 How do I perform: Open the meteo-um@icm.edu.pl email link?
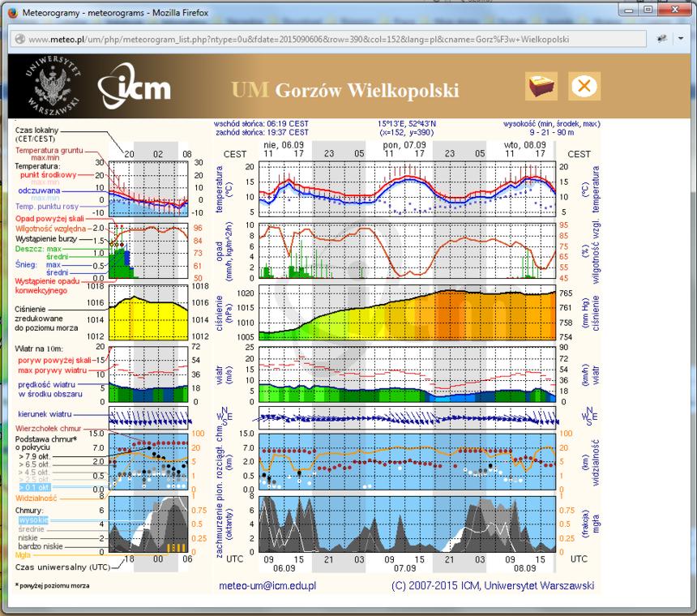point(267,585)
